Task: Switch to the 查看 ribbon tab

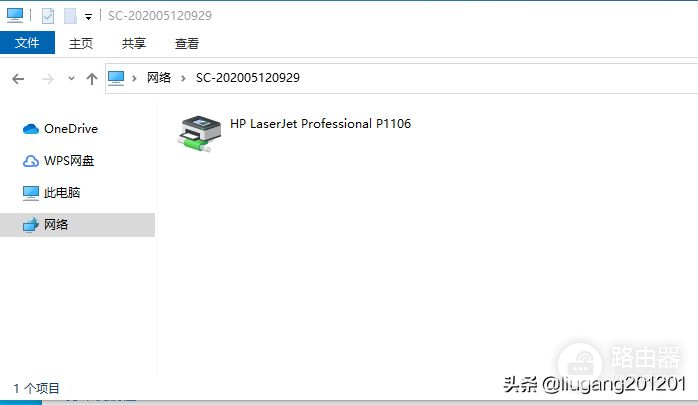Action: pos(187,44)
